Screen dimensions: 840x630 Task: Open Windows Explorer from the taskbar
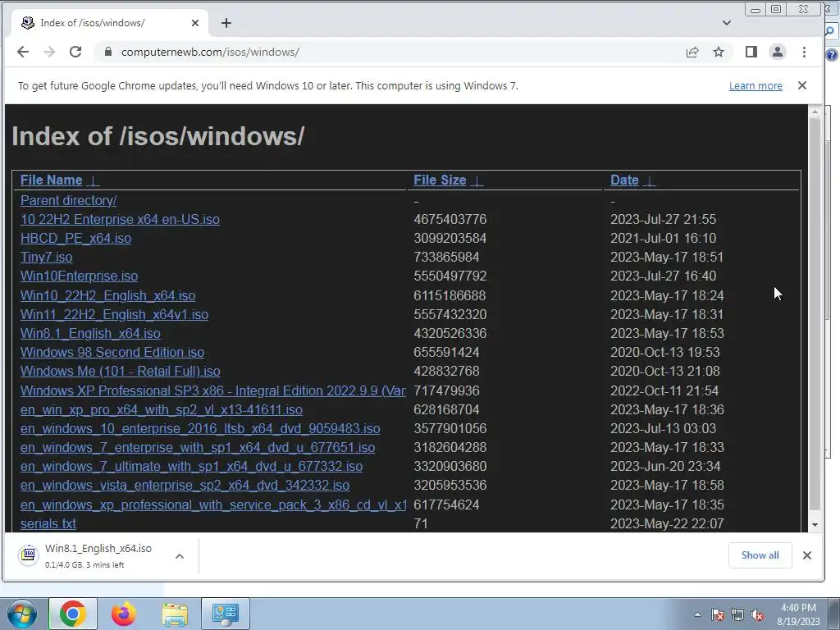(x=175, y=614)
